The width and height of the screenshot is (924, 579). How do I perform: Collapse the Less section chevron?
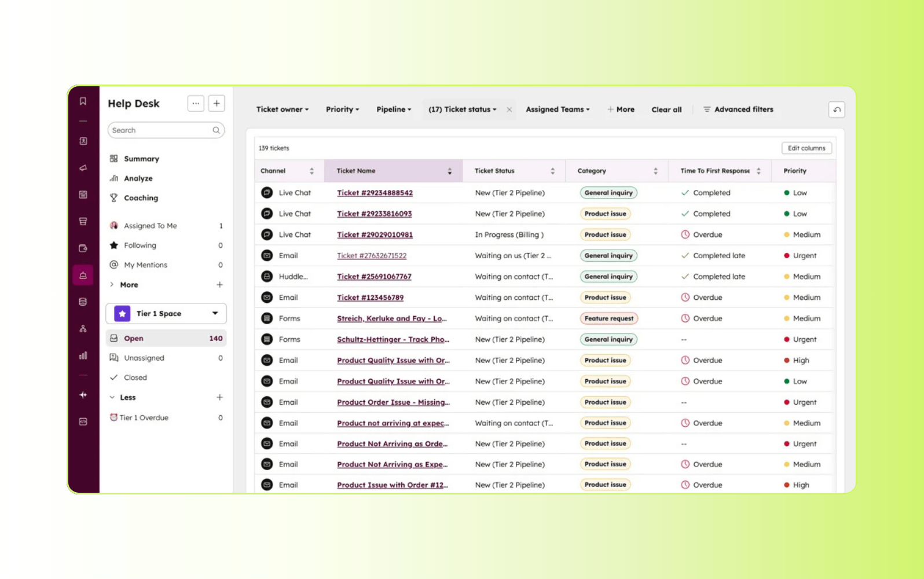[112, 397]
